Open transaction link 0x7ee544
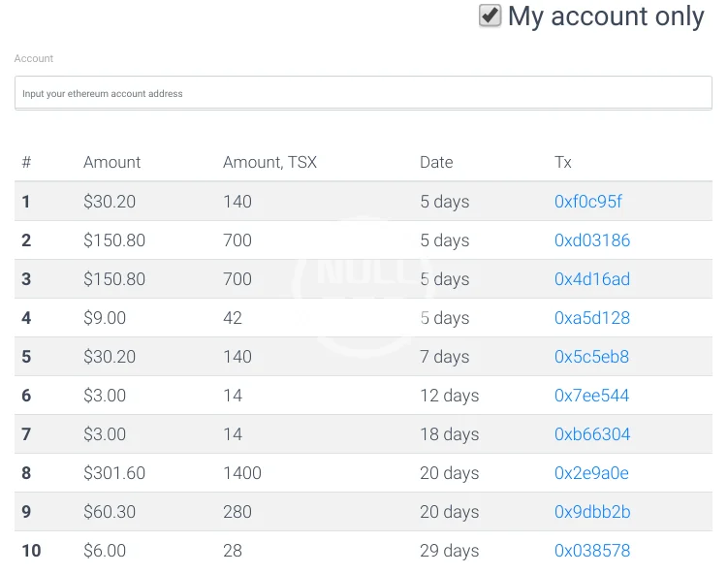728x574 pixels. [591, 396]
